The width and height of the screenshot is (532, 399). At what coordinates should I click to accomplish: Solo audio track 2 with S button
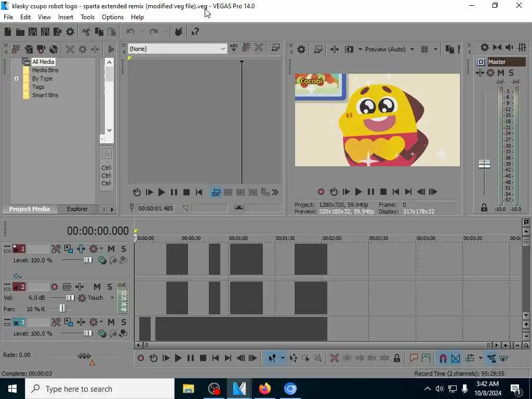[x=109, y=287]
